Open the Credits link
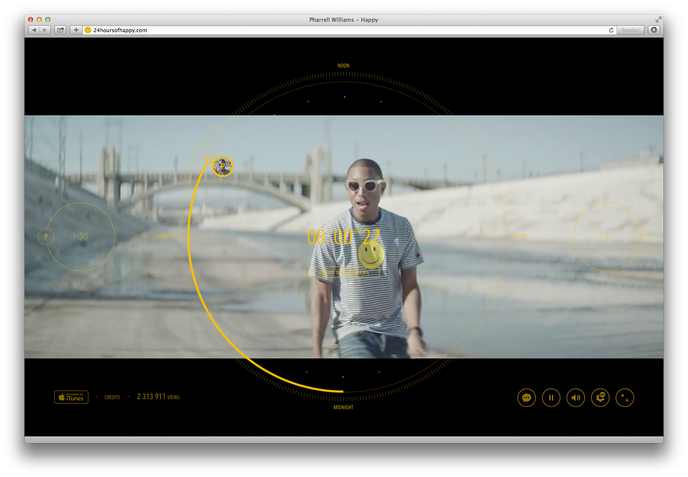Screen dimensions: 688x477 (x=112, y=398)
